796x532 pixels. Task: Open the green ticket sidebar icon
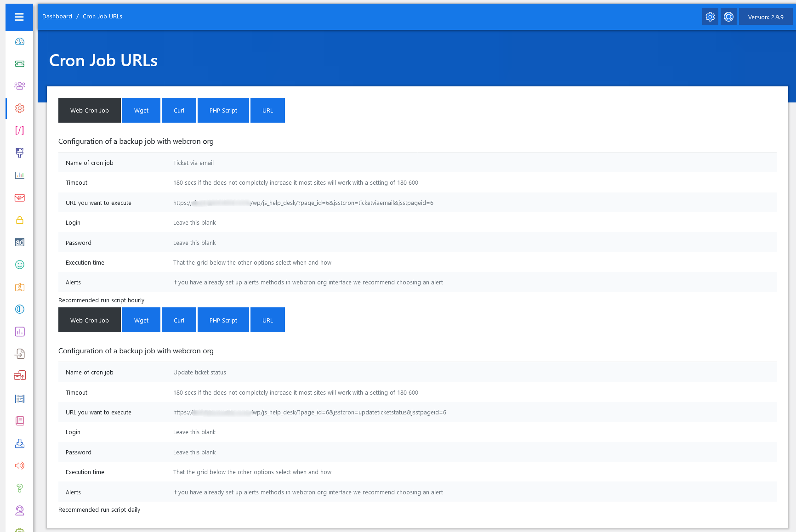pos(19,64)
